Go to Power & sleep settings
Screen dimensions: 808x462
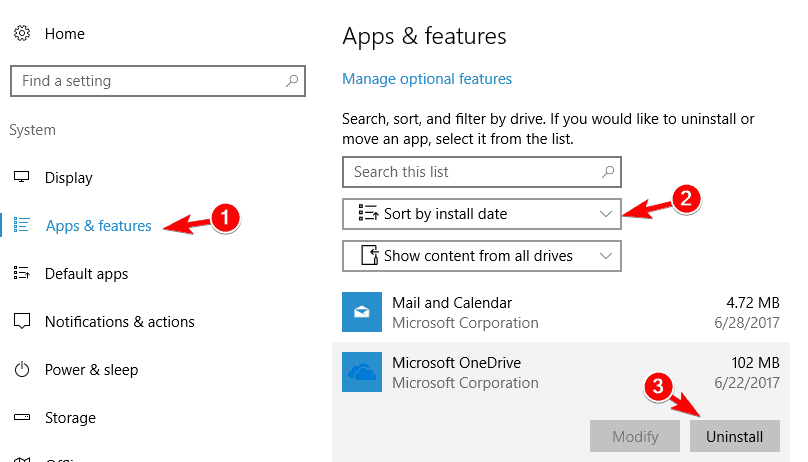(91, 370)
